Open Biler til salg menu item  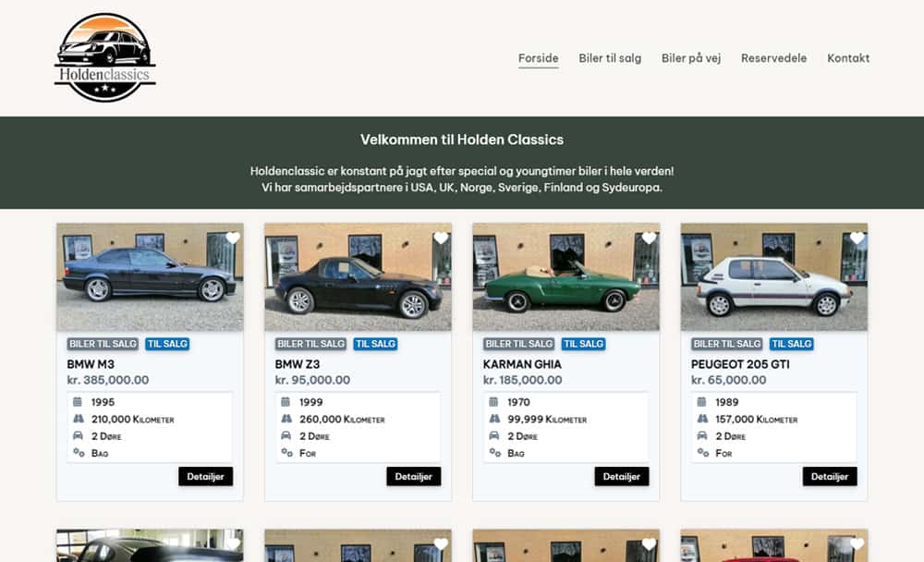610,58
